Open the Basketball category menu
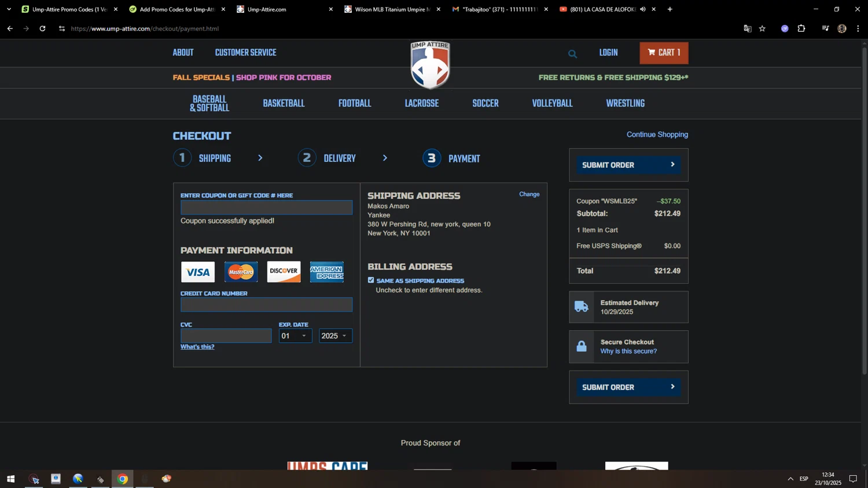Image resolution: width=868 pixels, height=488 pixels. click(284, 104)
